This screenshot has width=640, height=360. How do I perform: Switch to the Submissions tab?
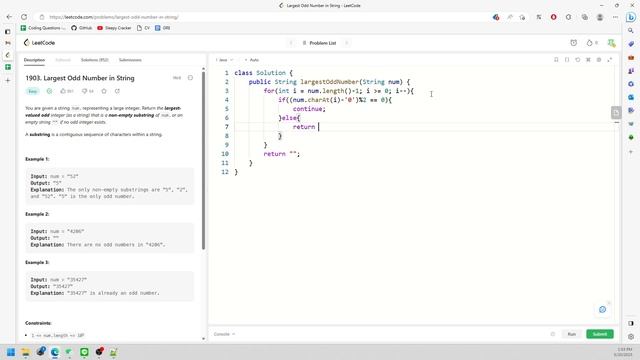tap(130, 60)
